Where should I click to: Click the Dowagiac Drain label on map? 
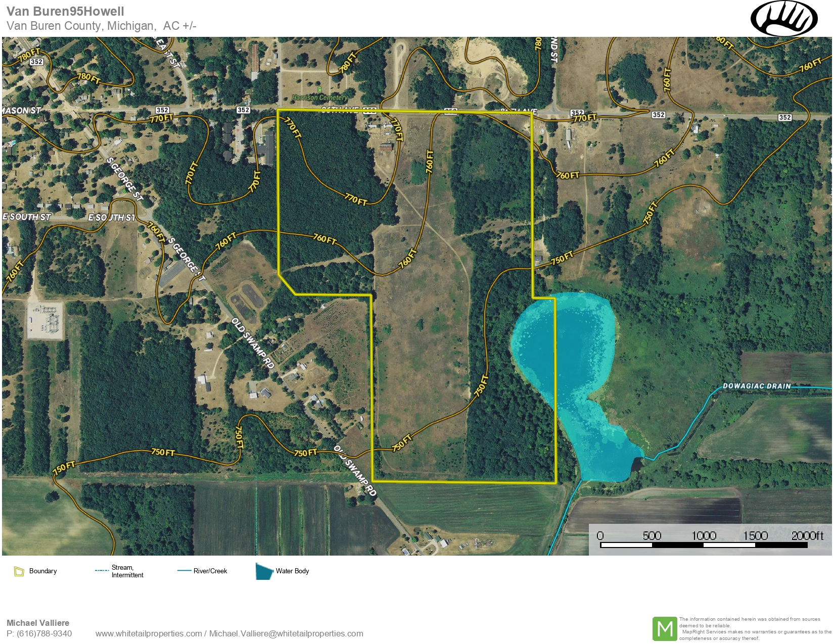click(756, 386)
